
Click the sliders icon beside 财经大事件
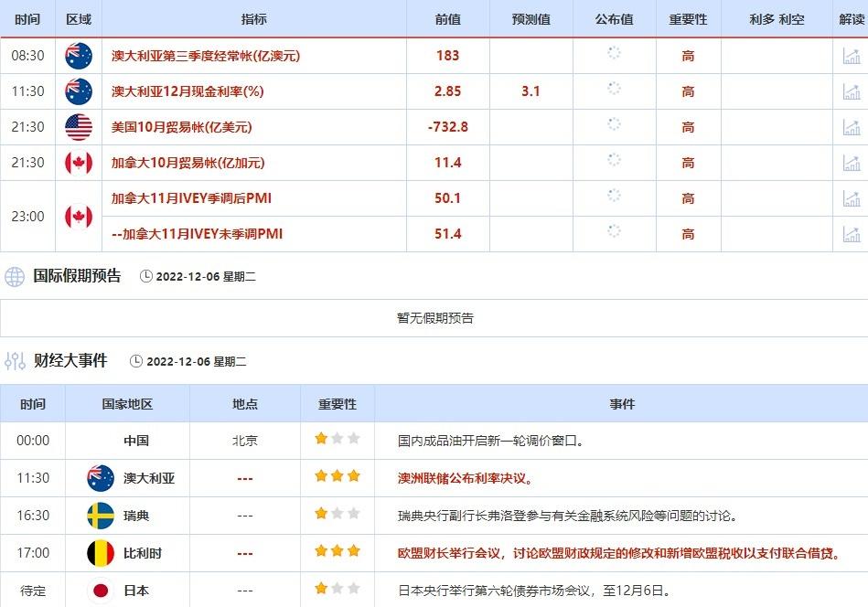point(15,361)
